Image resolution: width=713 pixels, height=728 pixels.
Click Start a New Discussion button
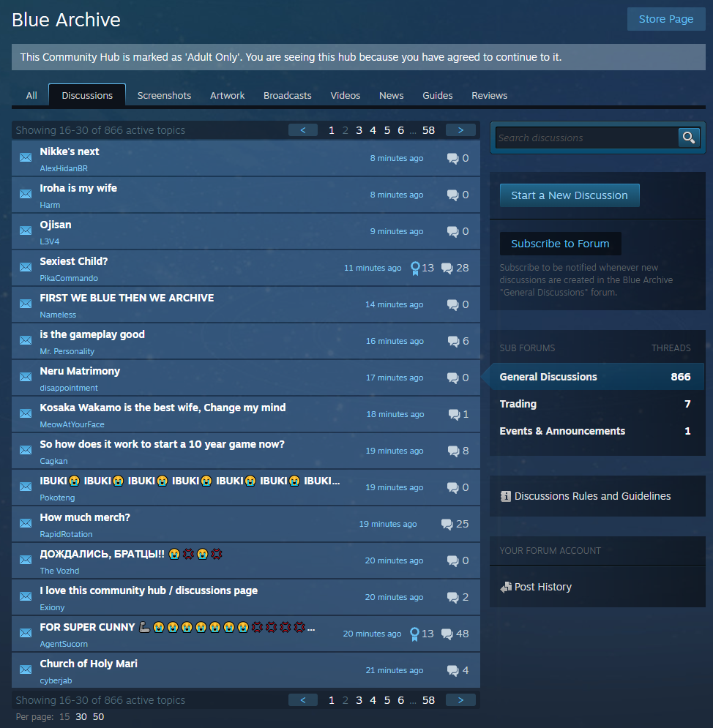pyautogui.click(x=570, y=195)
